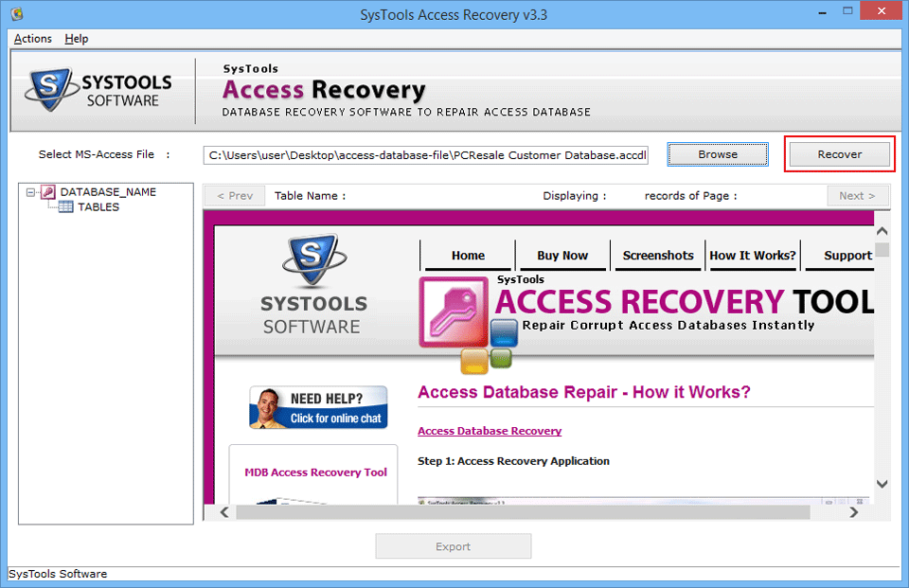Go to next page with Next button
Viewport: 909px width, 588px height.
pyautogui.click(x=858, y=196)
